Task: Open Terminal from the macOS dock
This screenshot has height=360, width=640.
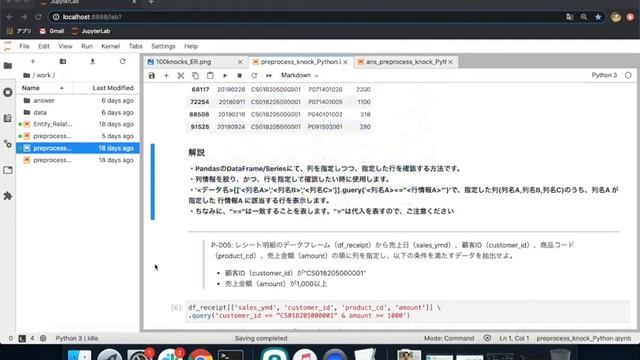Action: 231,355
